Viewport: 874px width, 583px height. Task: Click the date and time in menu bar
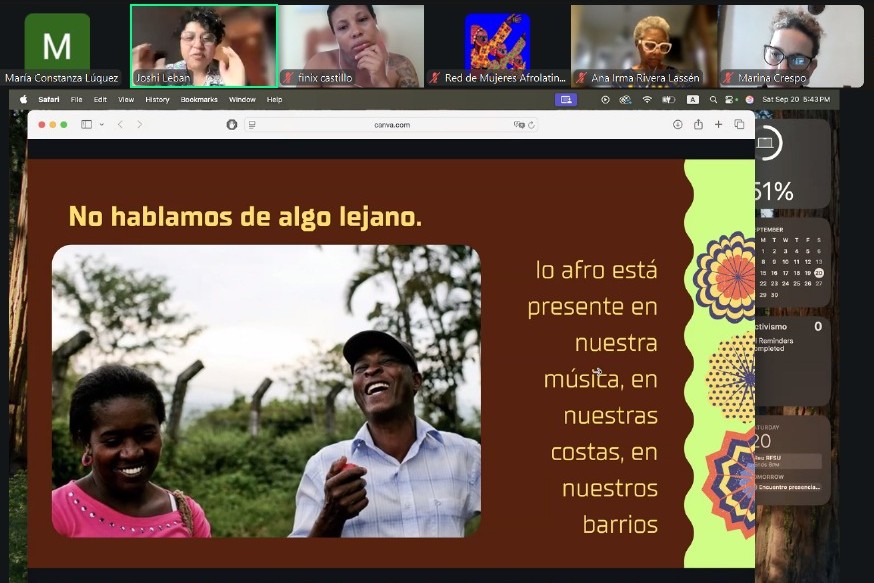[796, 99]
